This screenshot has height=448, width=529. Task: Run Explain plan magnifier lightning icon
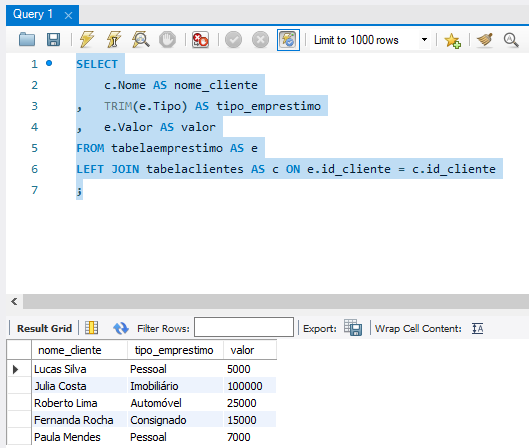141,40
